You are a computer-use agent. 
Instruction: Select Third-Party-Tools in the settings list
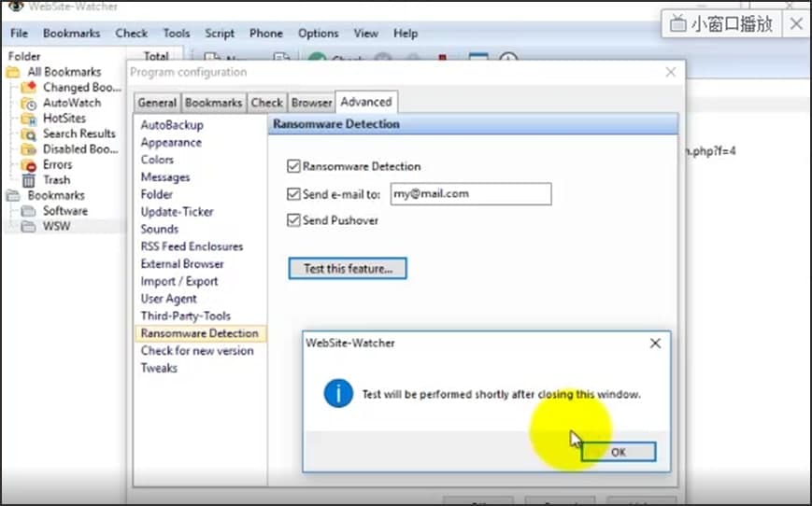(x=185, y=316)
